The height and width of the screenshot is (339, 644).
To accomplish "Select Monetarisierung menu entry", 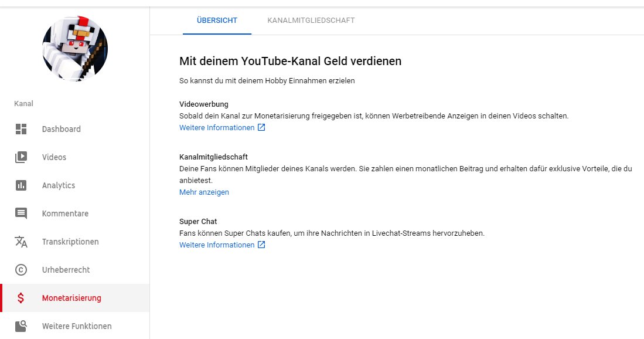I will (75, 298).
